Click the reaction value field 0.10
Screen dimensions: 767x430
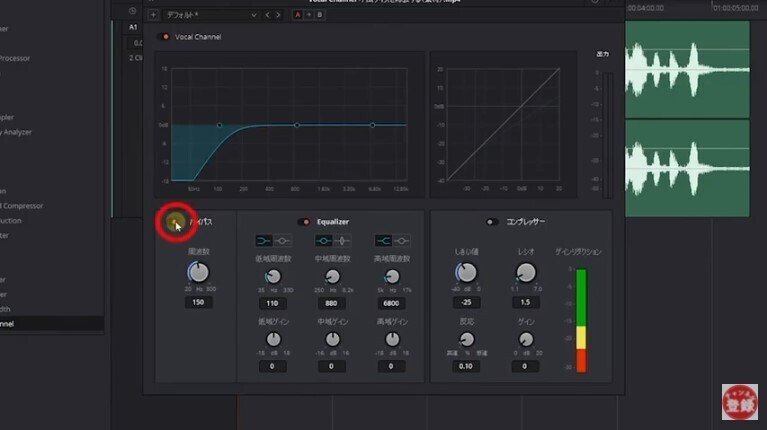tap(466, 366)
